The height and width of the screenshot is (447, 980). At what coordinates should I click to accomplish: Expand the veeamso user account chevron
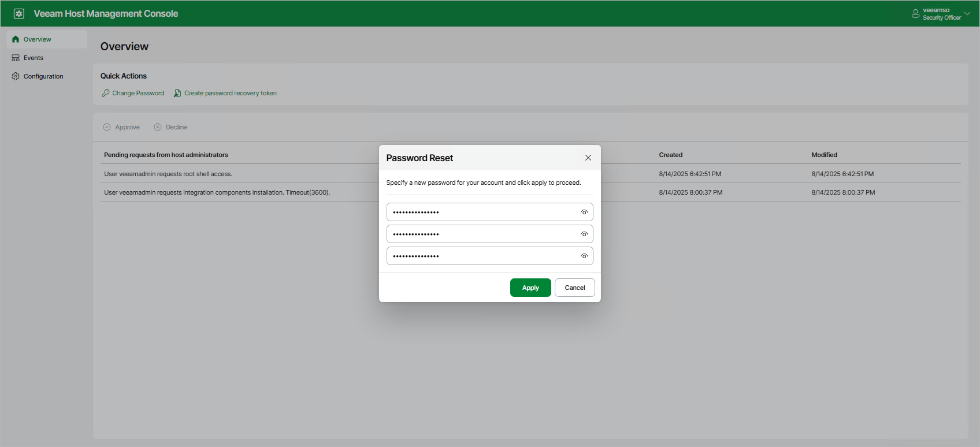967,14
